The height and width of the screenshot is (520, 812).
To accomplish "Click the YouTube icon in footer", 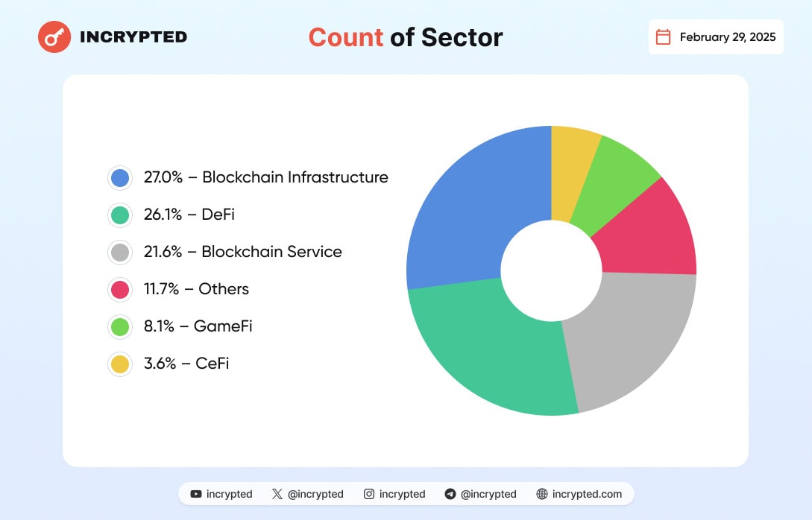I will tap(196, 494).
